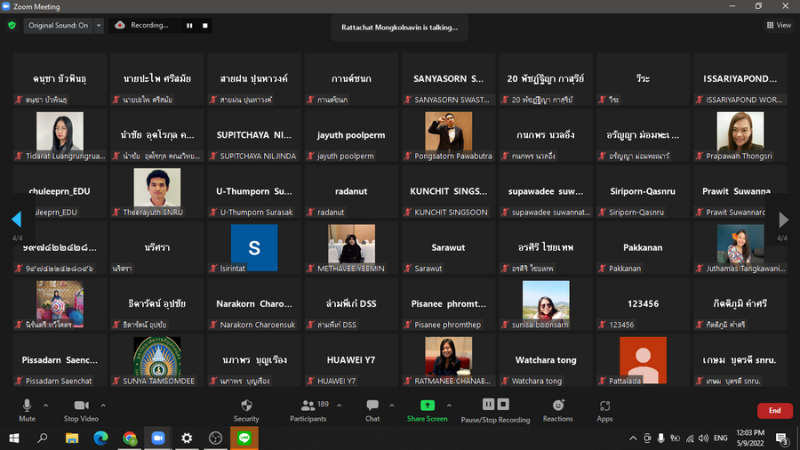Open the Security shield options
Viewport: 800px width, 450px height.
point(246,406)
